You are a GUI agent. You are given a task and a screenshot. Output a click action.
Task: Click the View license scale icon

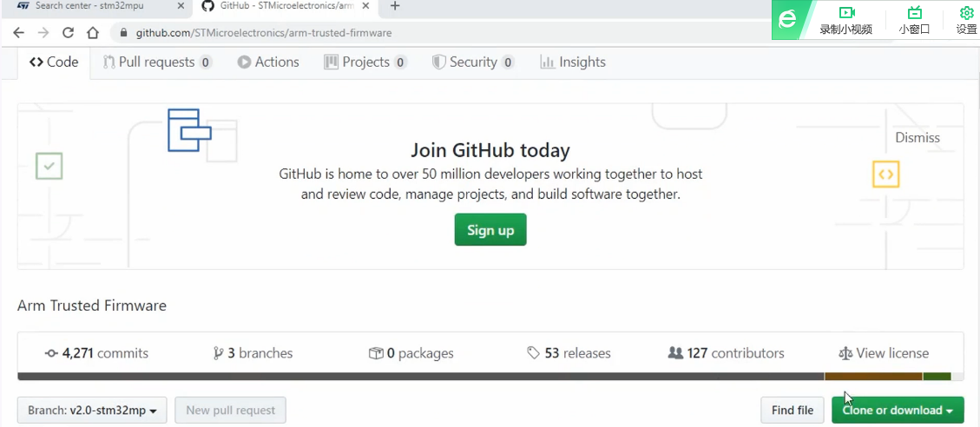(845, 354)
